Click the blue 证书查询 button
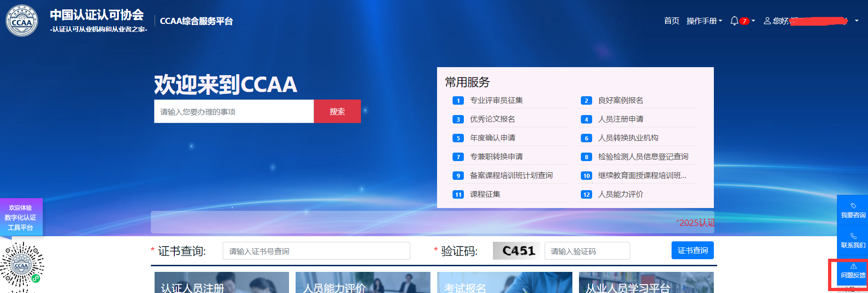This screenshot has width=868, height=293. [693, 250]
